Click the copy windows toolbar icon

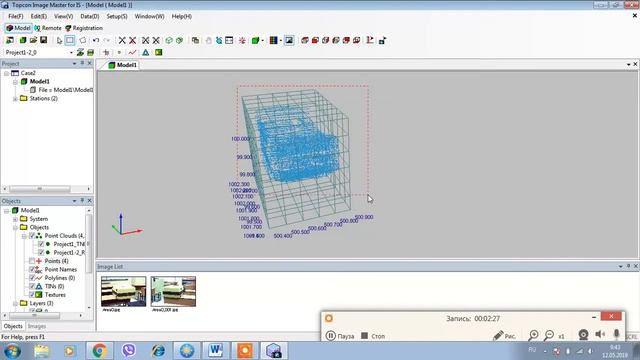[x=196, y=40]
